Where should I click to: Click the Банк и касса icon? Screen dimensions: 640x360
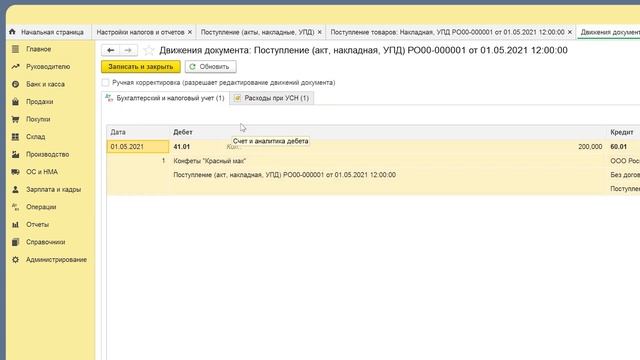[16, 84]
